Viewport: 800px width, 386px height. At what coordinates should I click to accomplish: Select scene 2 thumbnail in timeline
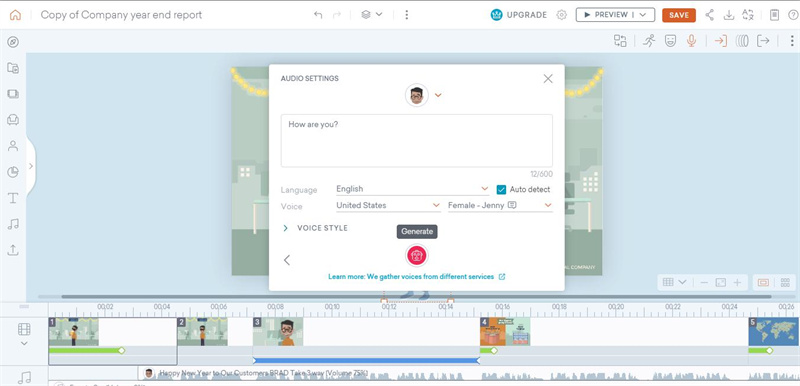(x=203, y=331)
